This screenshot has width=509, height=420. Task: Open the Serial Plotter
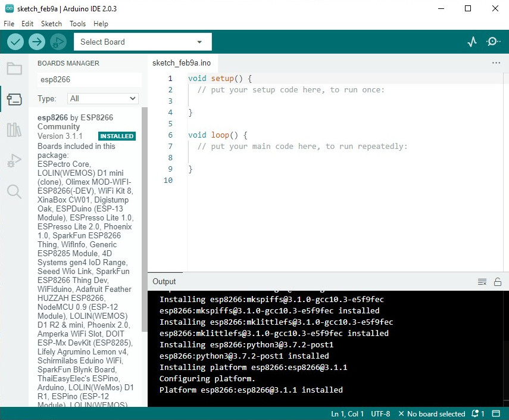pyautogui.click(x=472, y=42)
